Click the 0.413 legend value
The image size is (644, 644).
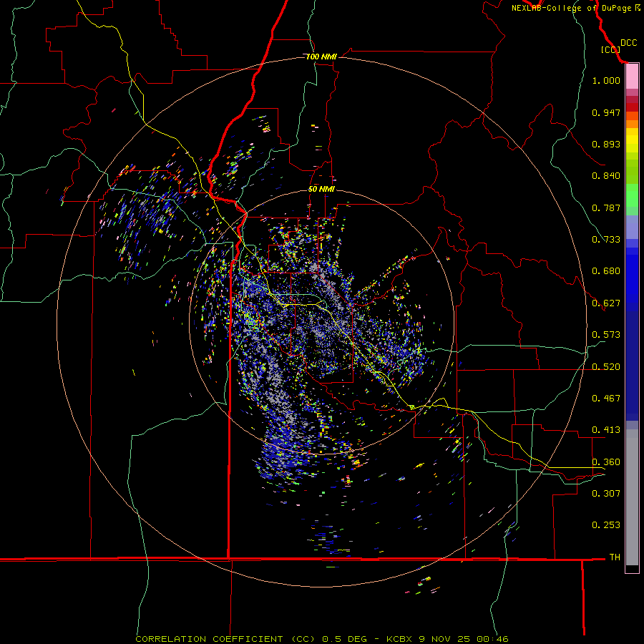[606, 430]
